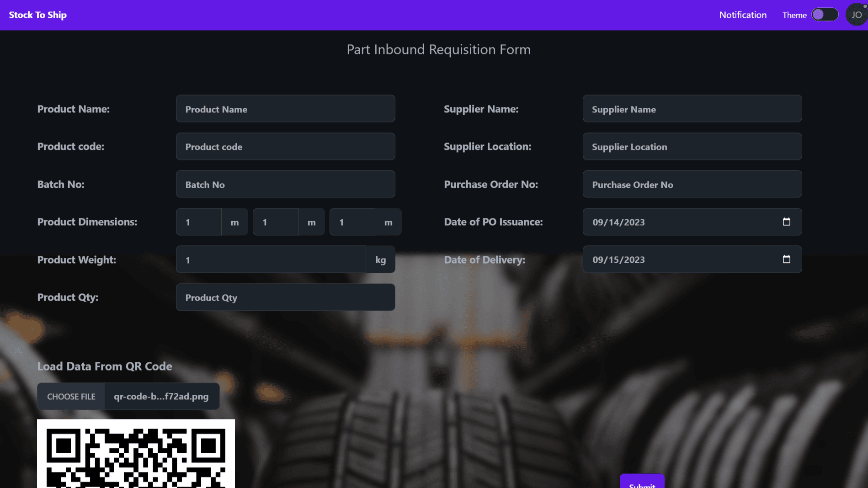
Task: Click the Date of Delivery label
Action: 485,260
